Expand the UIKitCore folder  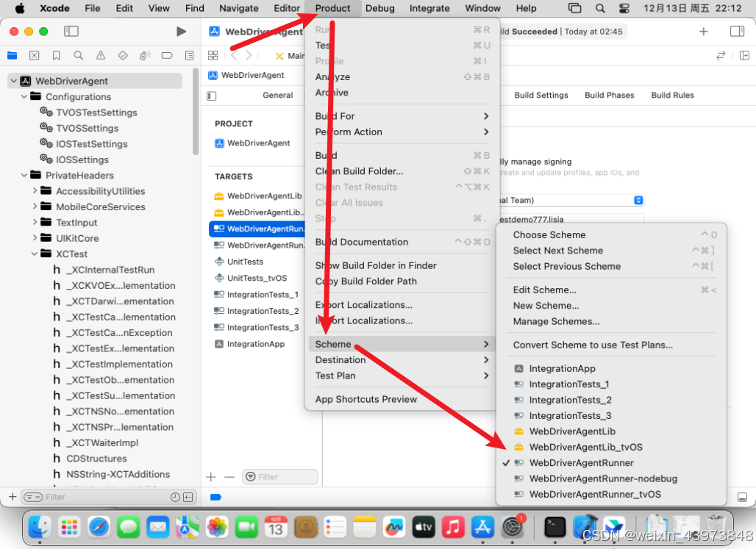pyautogui.click(x=35, y=238)
